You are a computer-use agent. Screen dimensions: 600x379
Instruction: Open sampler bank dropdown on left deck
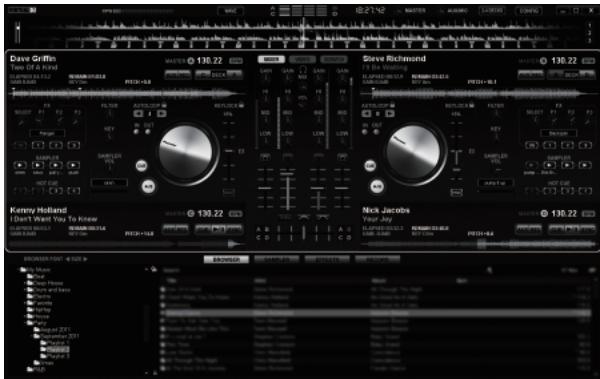click(109, 183)
